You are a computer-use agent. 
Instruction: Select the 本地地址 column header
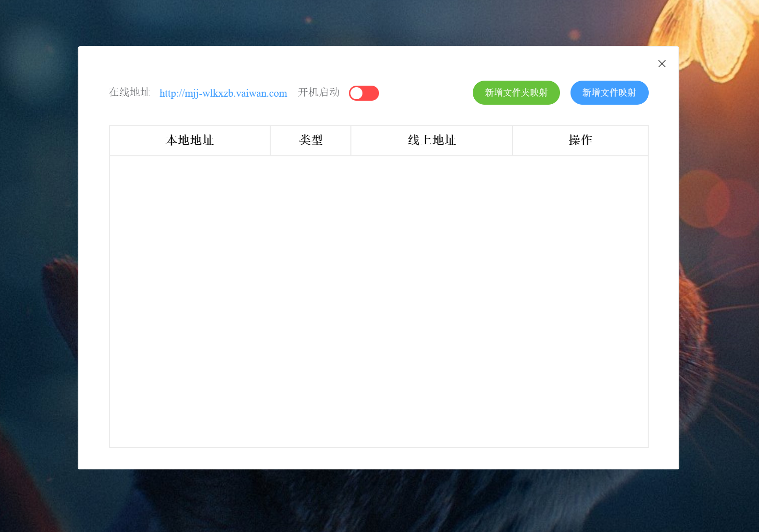coord(189,140)
